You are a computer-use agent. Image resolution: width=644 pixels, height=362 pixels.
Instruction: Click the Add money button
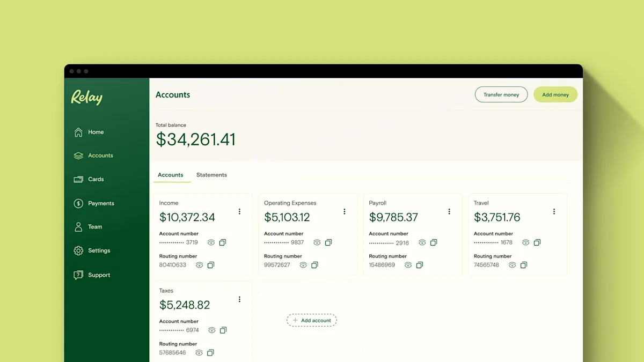click(x=555, y=94)
